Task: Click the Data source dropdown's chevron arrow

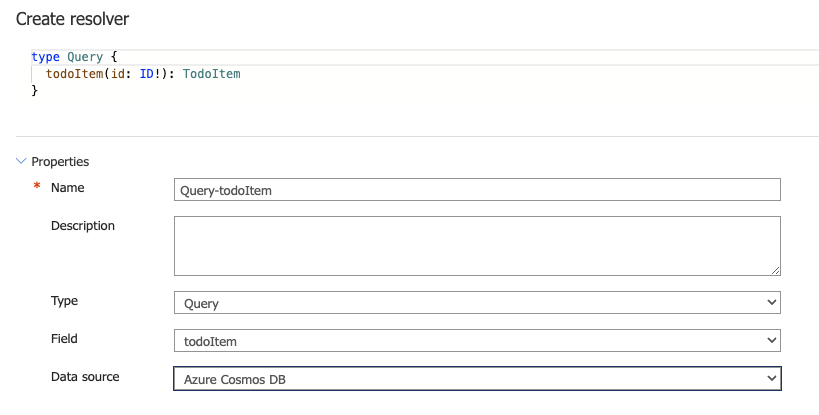Action: point(771,378)
